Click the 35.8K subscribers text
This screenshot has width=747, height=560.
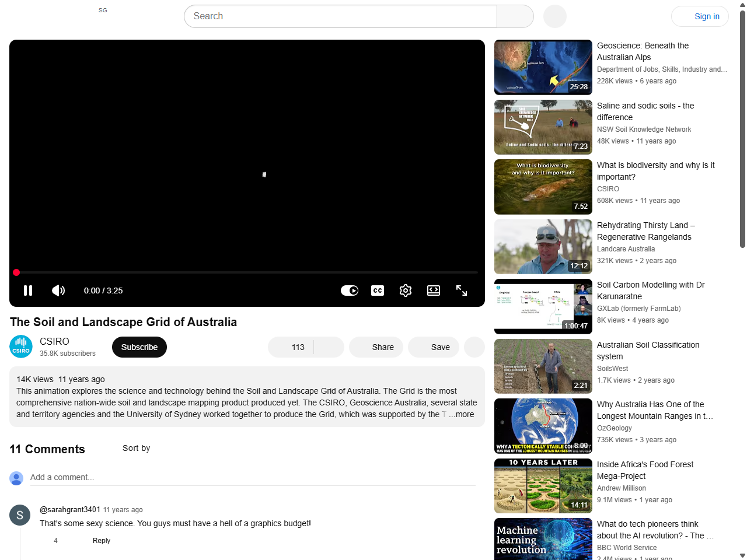pos(68,353)
